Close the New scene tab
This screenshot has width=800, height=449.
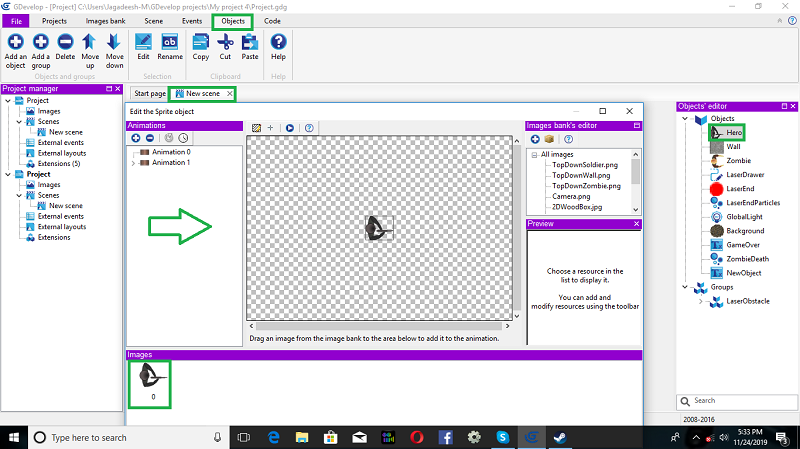[230, 94]
